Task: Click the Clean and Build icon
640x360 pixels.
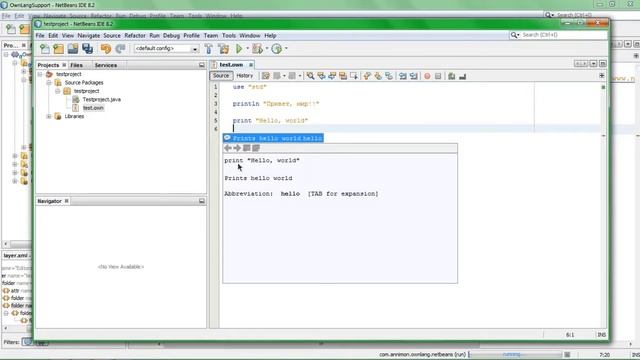Action: [x=224, y=49]
